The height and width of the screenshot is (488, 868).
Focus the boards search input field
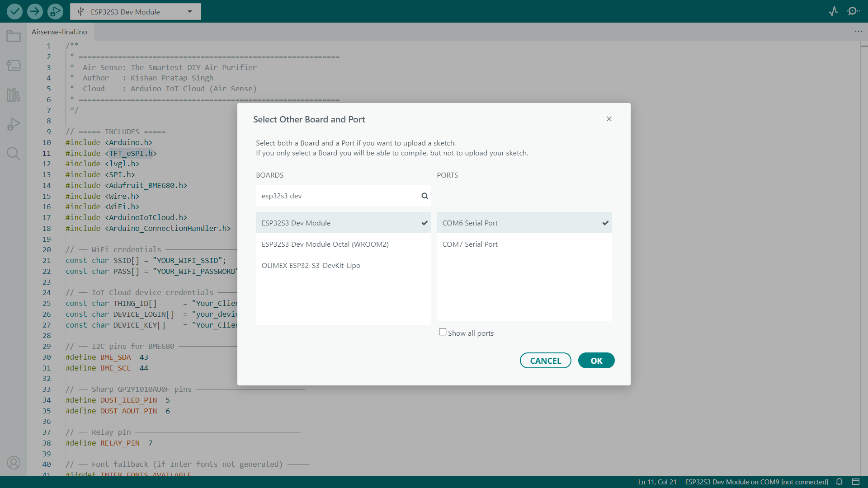343,196
